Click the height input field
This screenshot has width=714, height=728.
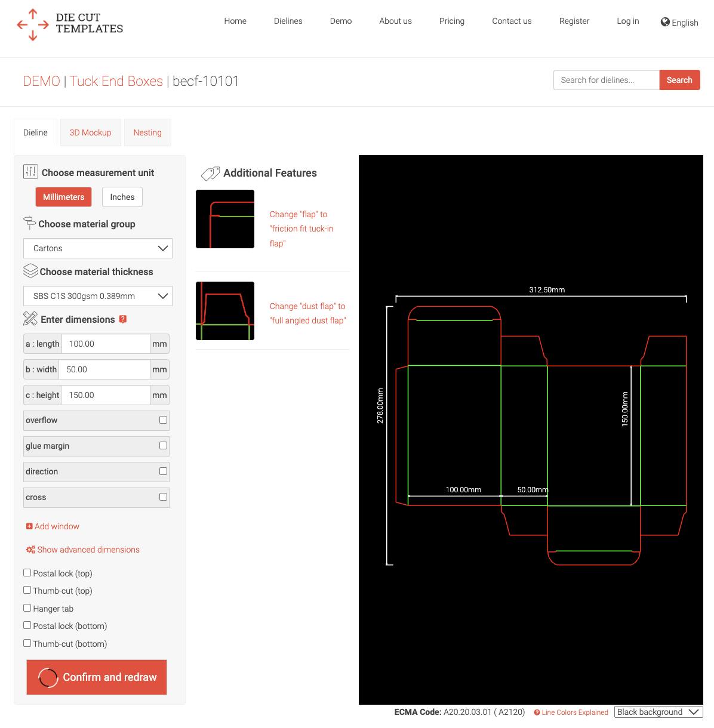coord(106,395)
